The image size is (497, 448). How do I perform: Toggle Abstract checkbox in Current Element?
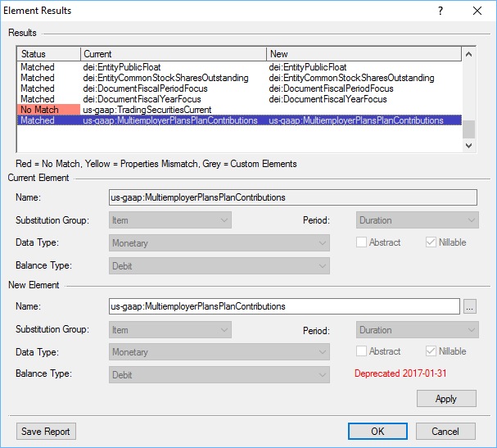[362, 242]
